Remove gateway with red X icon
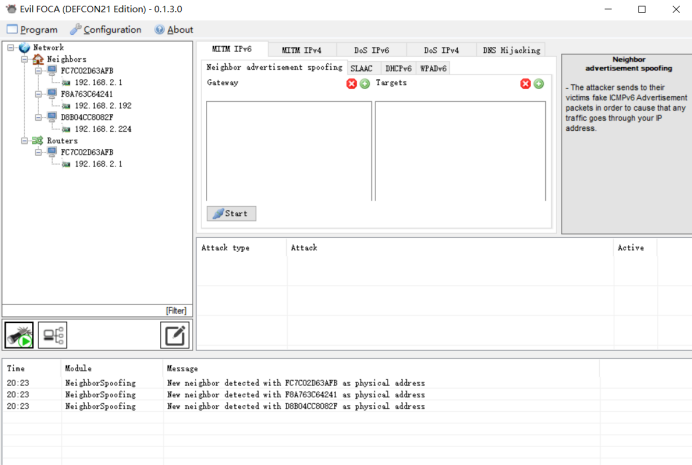 351,84
